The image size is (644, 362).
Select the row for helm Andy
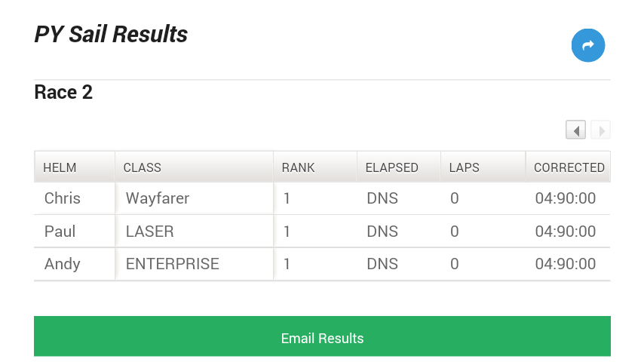[x=63, y=264]
